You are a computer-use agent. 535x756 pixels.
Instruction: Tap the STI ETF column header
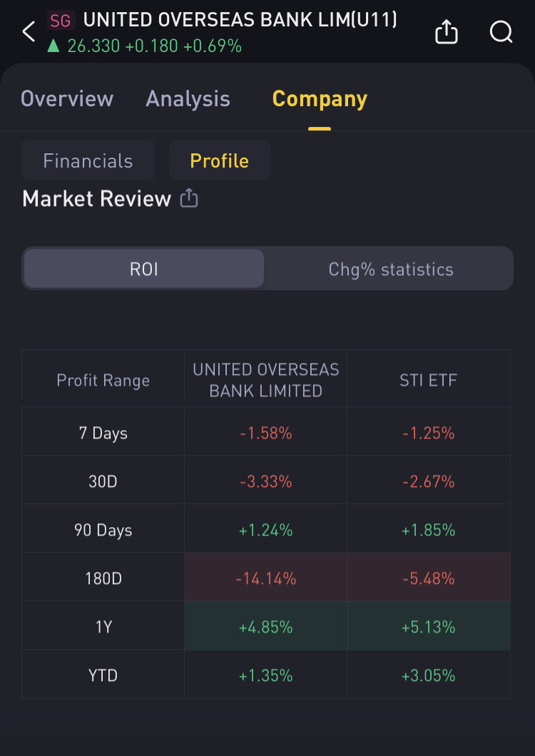pos(428,379)
